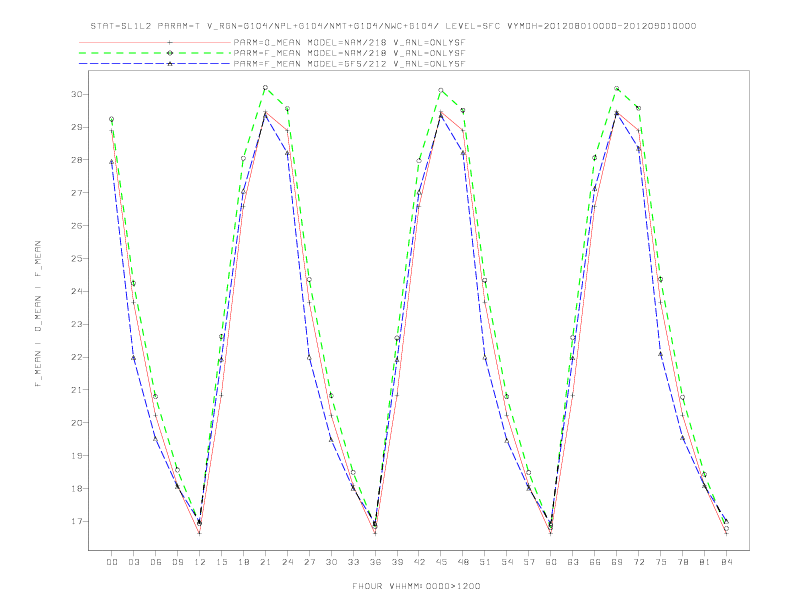792x612 pixels.
Task: Click green circle data point at hour 69 peak
Action: click(617, 88)
